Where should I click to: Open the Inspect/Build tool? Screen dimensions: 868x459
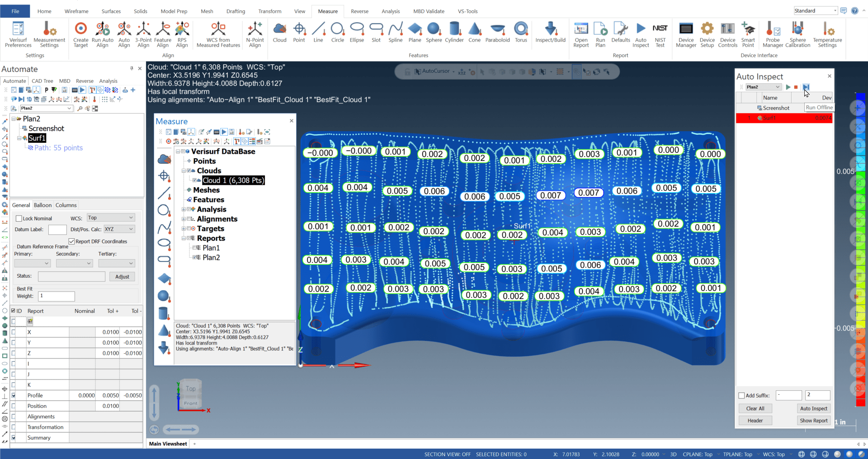pos(551,32)
